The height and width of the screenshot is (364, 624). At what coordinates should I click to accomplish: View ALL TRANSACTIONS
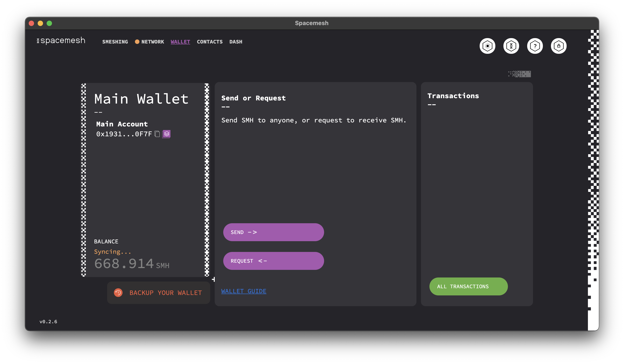(x=468, y=286)
